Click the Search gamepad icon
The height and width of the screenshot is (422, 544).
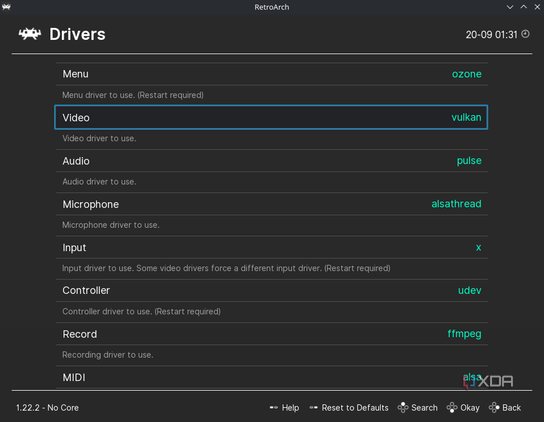[403, 407]
